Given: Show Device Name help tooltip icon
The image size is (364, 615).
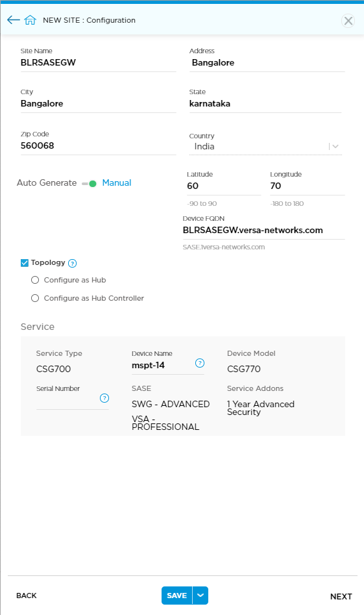Looking at the screenshot, I should pyautogui.click(x=200, y=363).
